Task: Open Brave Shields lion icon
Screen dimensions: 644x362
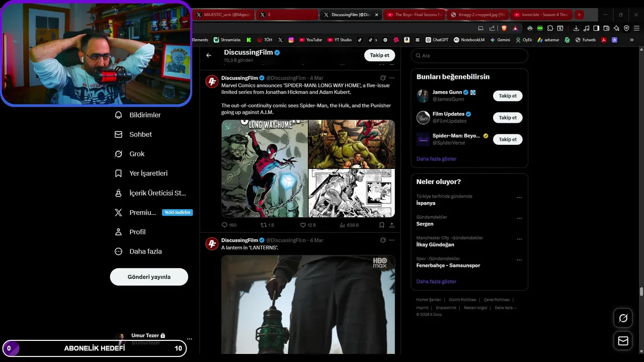Action: tap(504, 28)
